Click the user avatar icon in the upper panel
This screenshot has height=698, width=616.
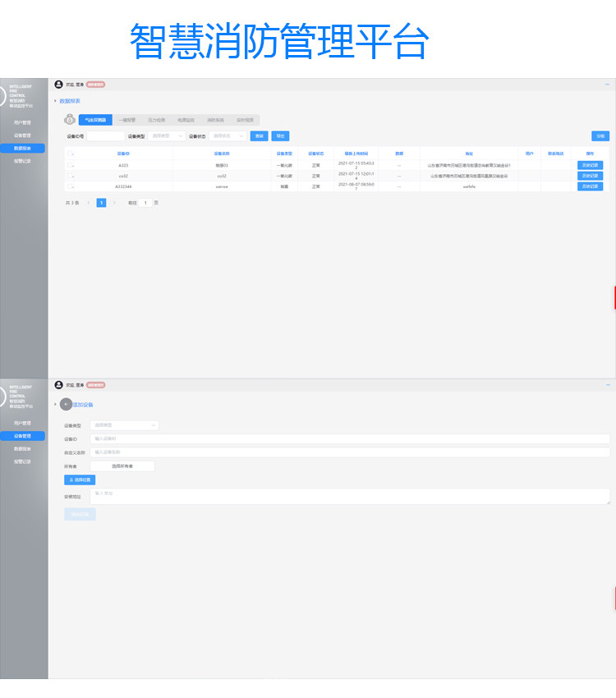pos(58,84)
